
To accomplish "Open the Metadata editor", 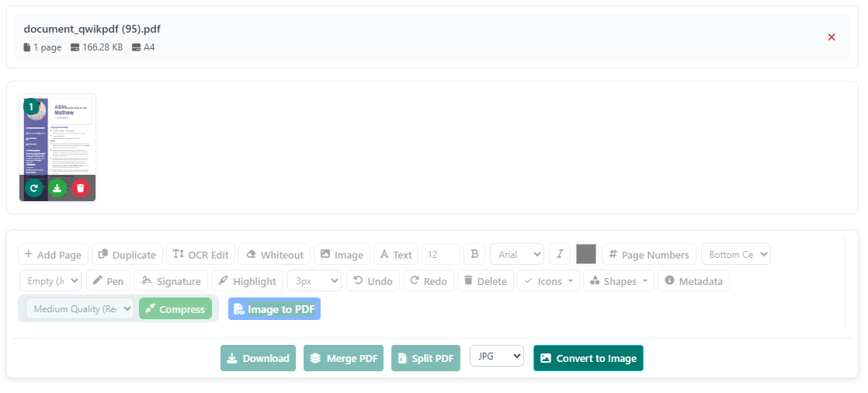I will (x=693, y=280).
